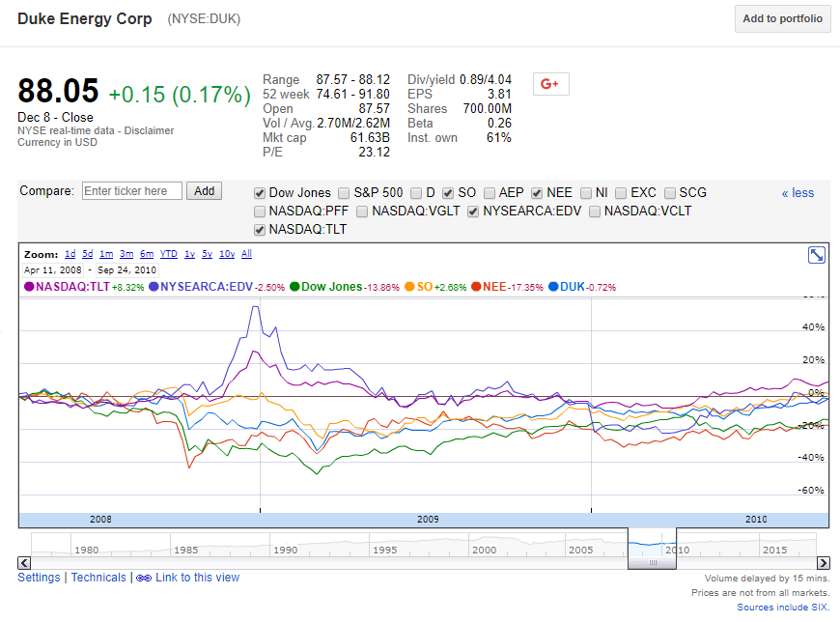
Task: Open the Disclaimer link under the price
Action: pyautogui.click(x=149, y=130)
